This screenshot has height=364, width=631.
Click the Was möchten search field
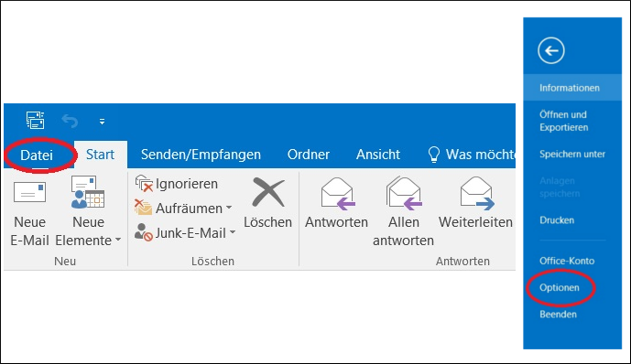471,155
